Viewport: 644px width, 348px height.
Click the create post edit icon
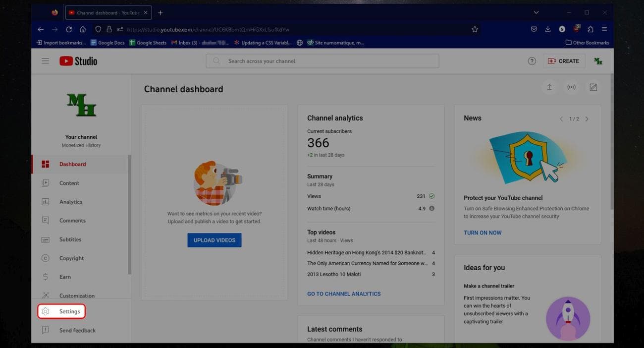point(593,87)
